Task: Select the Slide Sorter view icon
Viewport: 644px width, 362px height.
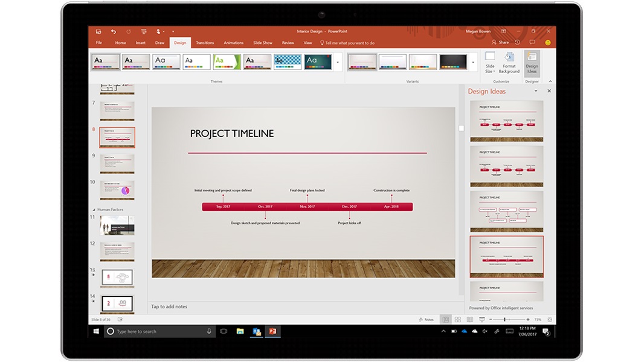Action: 457,319
